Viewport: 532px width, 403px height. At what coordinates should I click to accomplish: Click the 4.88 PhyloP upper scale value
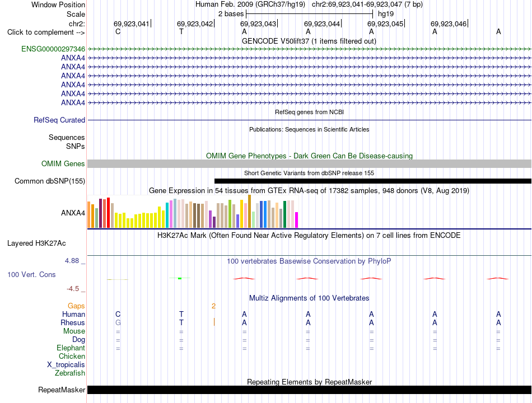click(x=72, y=261)
